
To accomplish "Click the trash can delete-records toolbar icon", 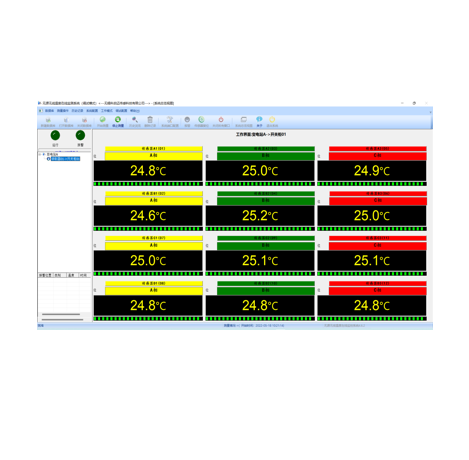I will point(150,119).
